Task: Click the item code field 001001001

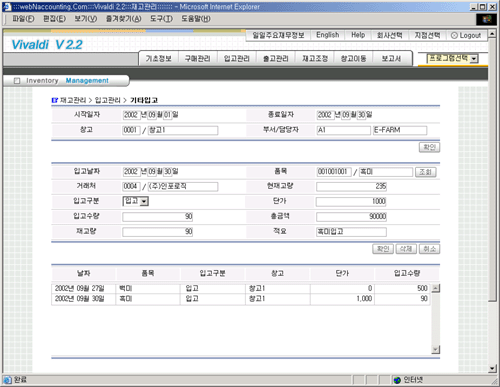Action: (334, 172)
